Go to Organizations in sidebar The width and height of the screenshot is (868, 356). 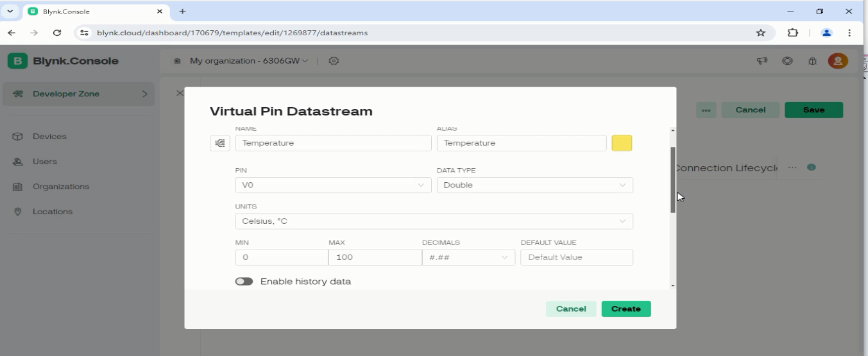point(60,187)
